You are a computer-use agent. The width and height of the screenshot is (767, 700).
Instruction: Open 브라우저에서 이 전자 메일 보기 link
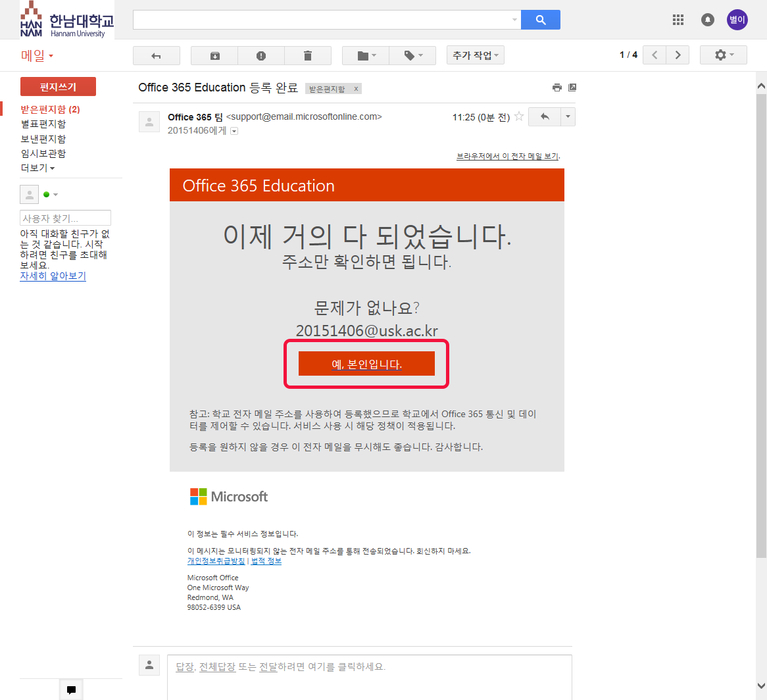508,156
